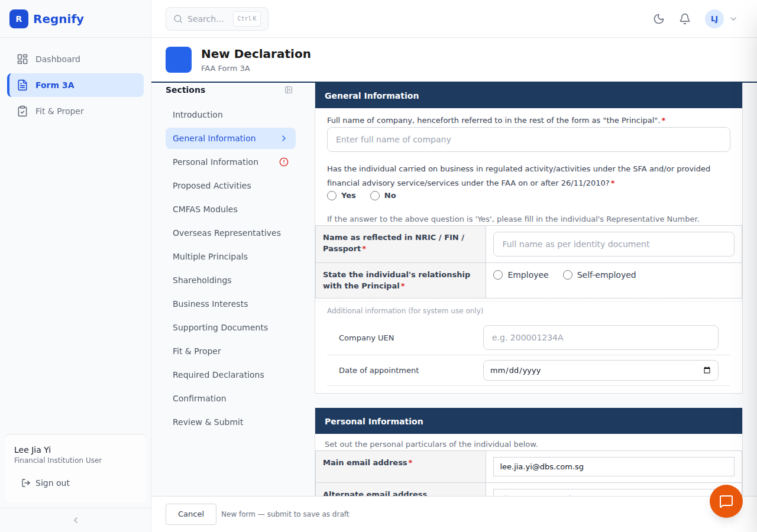
Task: Toggle dark mode moon icon
Action: coord(659,19)
